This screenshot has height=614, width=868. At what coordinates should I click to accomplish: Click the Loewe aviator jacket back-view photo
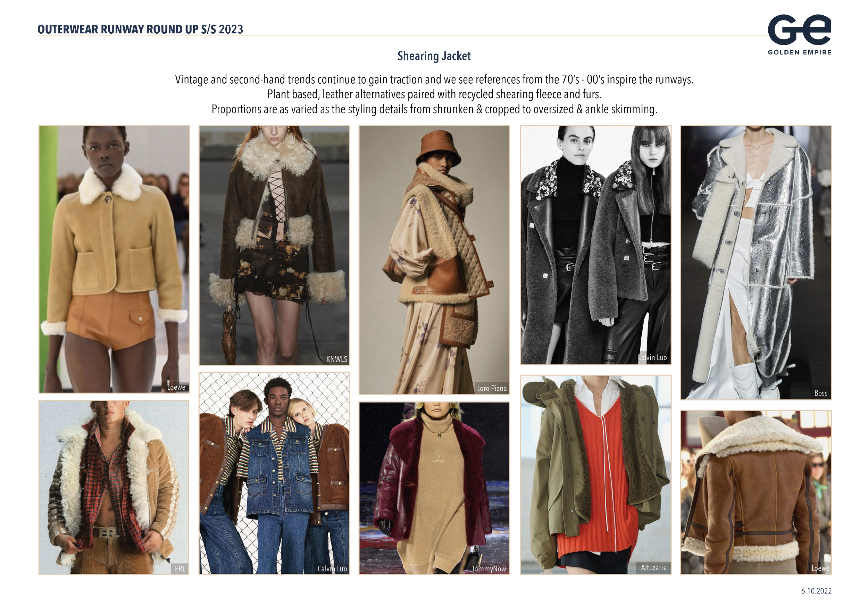tap(756, 492)
